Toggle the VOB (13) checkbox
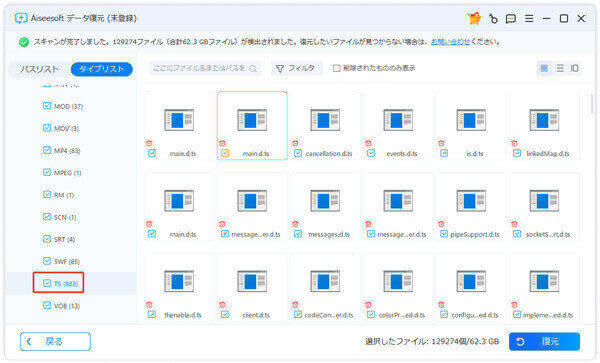Image resolution: width=600 pixels, height=363 pixels. (x=47, y=305)
